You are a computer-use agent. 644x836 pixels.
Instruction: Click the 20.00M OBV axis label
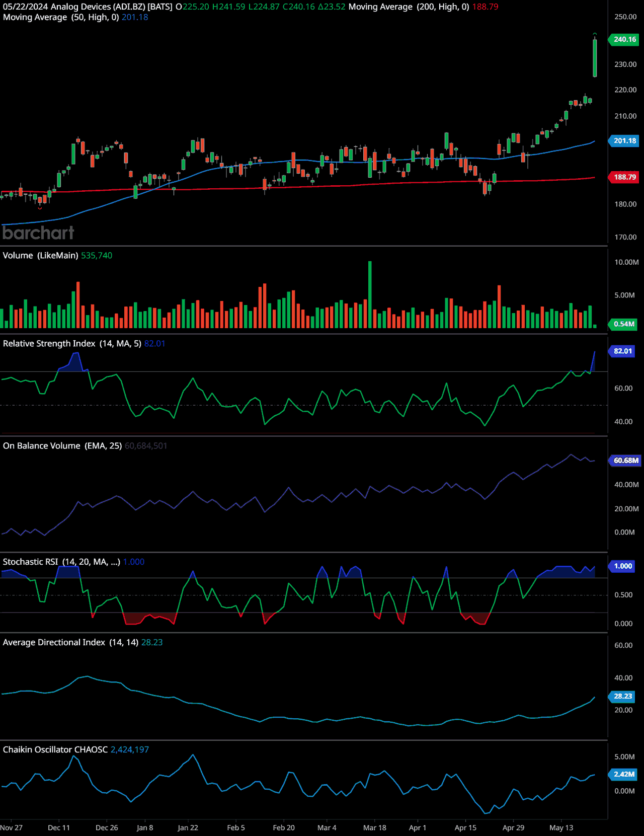tap(626, 509)
